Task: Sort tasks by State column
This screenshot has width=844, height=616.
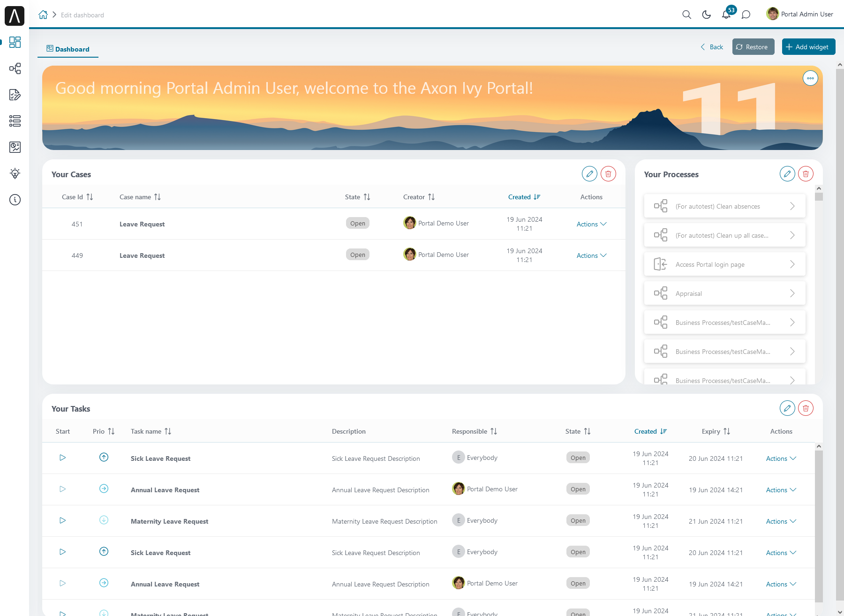Action: point(587,431)
